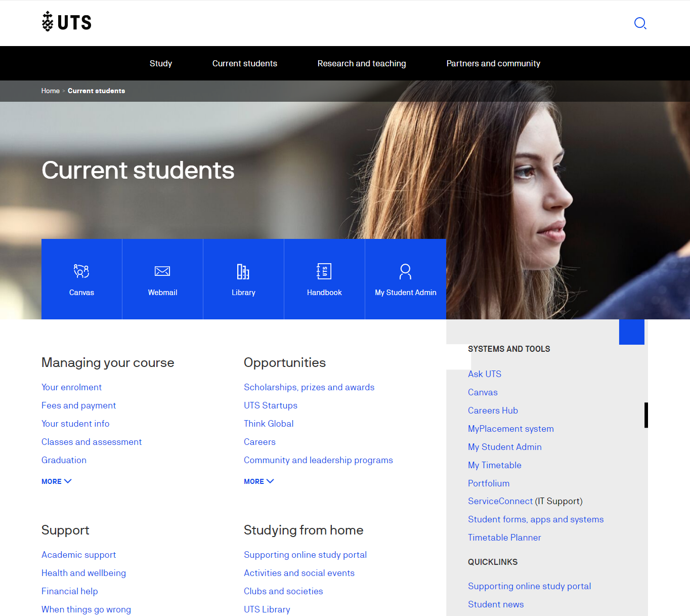Open Think Global link
Screen dimensions: 690x616
(269, 424)
